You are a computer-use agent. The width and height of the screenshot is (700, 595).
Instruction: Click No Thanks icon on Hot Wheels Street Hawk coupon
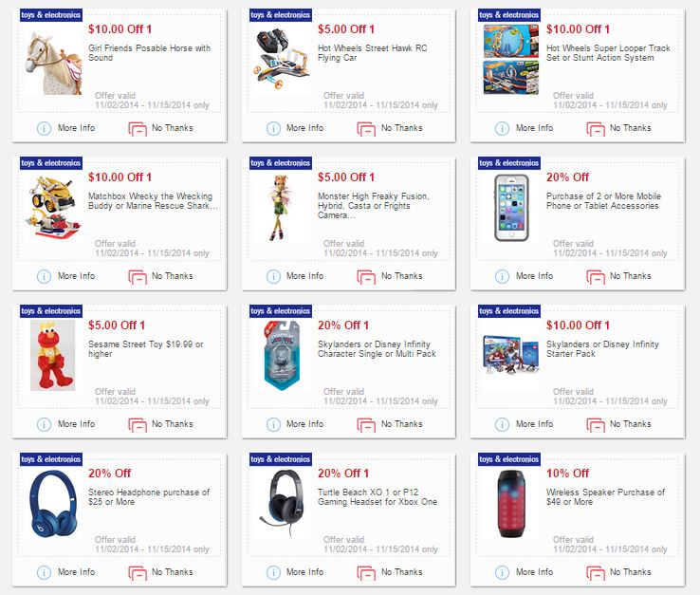[365, 128]
